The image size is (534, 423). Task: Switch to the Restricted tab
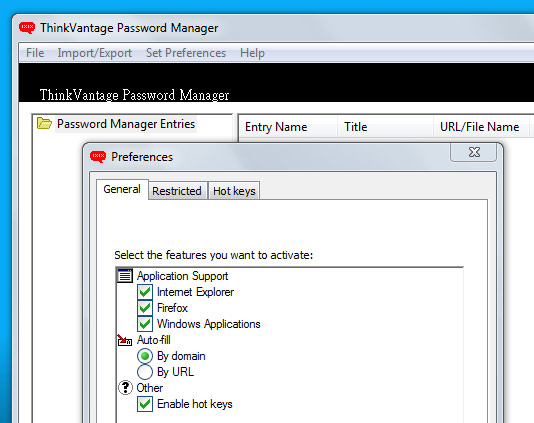tap(177, 191)
